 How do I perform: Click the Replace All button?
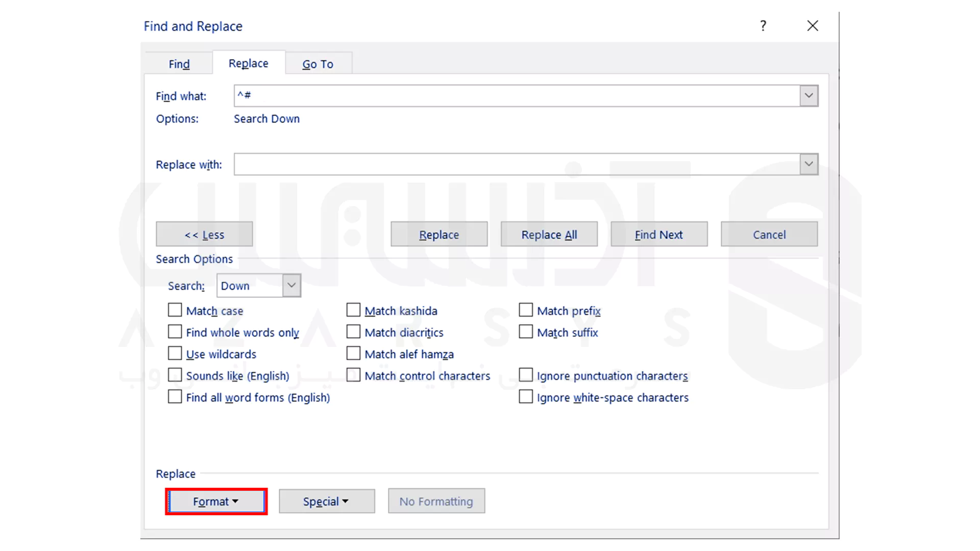549,234
